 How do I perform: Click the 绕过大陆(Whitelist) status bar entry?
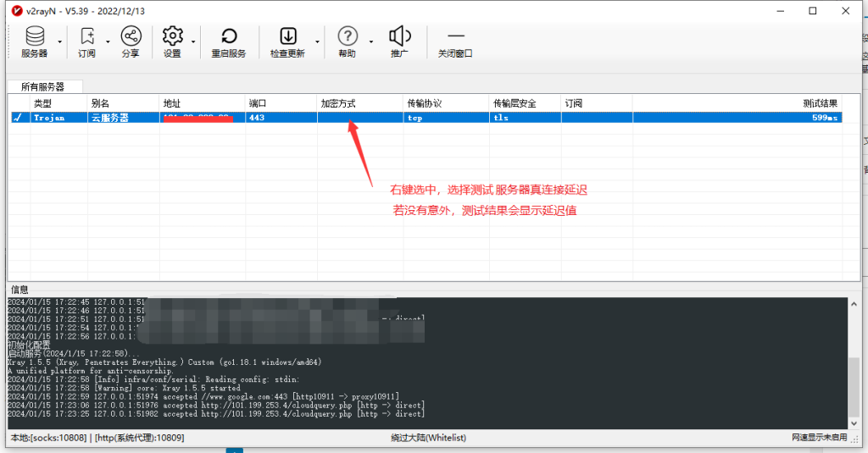[x=428, y=438]
